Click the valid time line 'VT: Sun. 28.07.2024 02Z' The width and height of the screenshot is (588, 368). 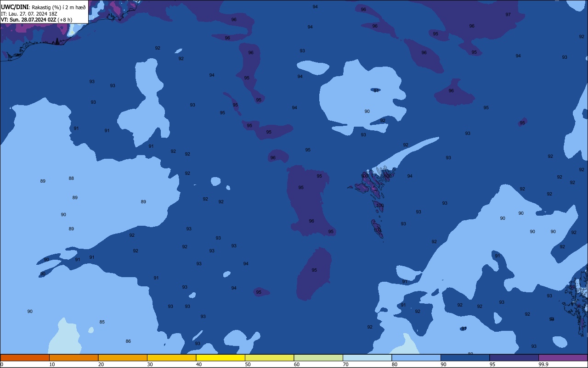[29, 20]
